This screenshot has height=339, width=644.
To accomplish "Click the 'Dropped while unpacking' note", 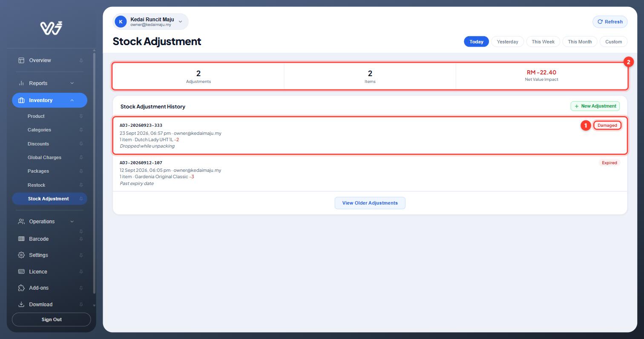I will click(x=147, y=146).
